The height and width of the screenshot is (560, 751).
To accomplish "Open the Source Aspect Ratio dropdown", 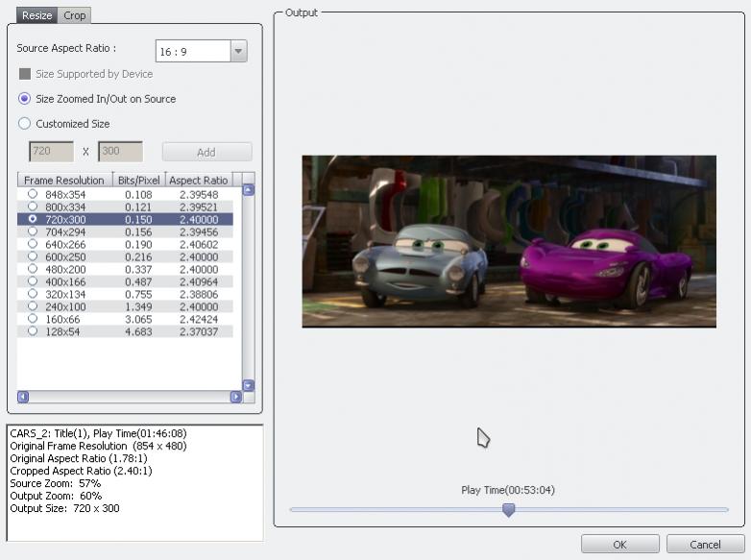I will 238,51.
